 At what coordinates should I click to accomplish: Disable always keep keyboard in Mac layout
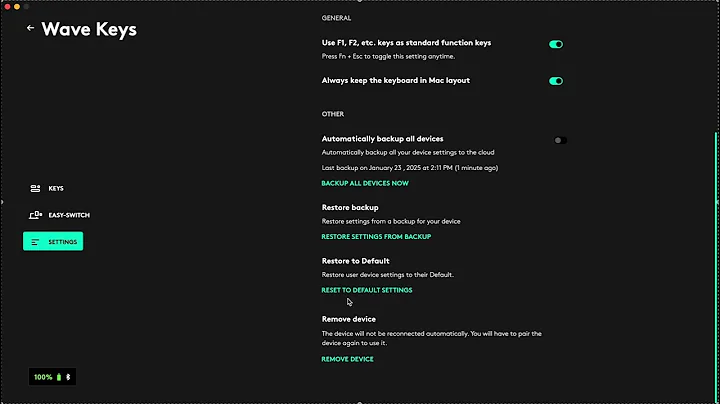click(x=556, y=81)
